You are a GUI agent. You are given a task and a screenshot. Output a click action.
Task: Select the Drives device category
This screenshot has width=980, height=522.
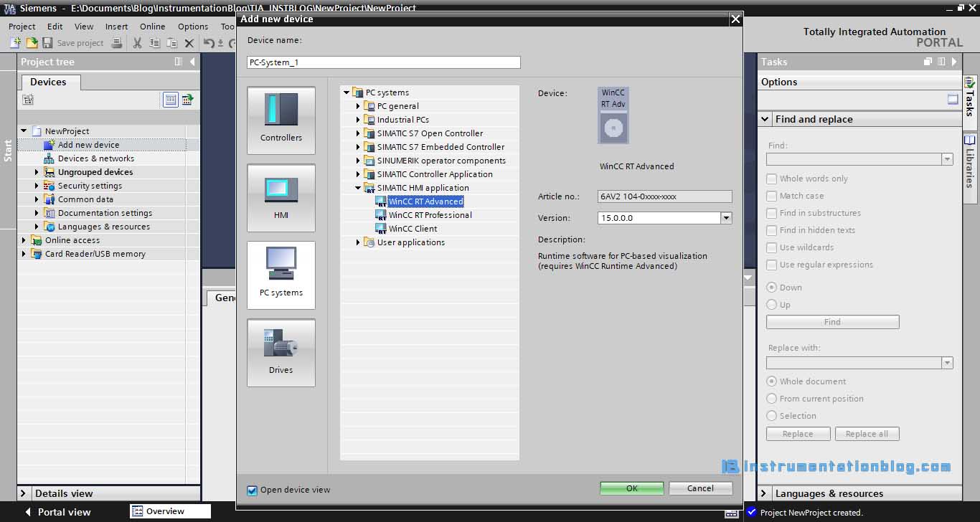281,353
